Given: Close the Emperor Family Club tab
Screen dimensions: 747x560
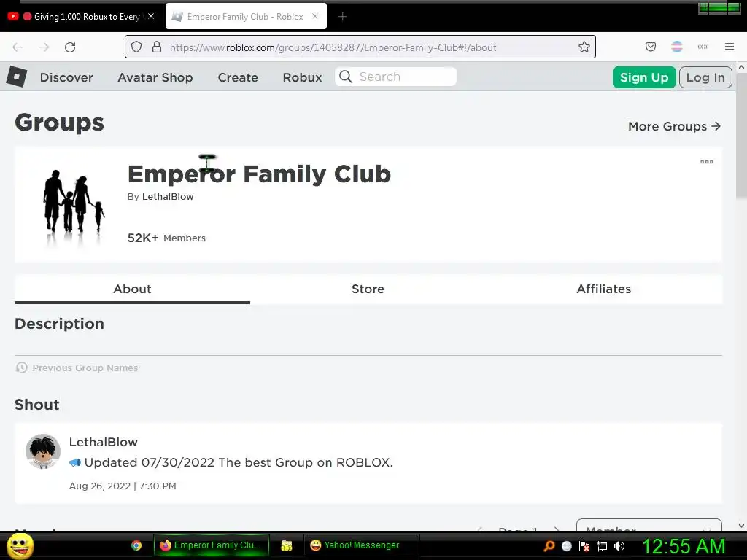Looking at the screenshot, I should 315,16.
